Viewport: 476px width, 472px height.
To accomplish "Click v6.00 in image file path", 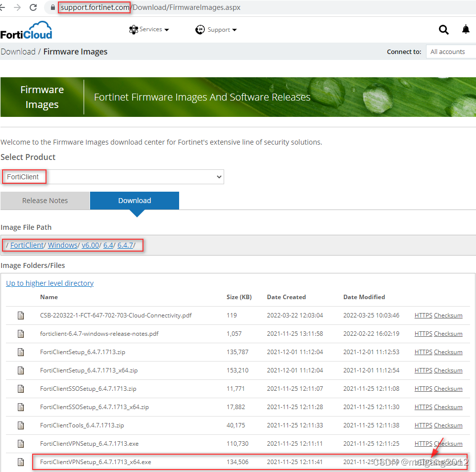I will point(91,245).
